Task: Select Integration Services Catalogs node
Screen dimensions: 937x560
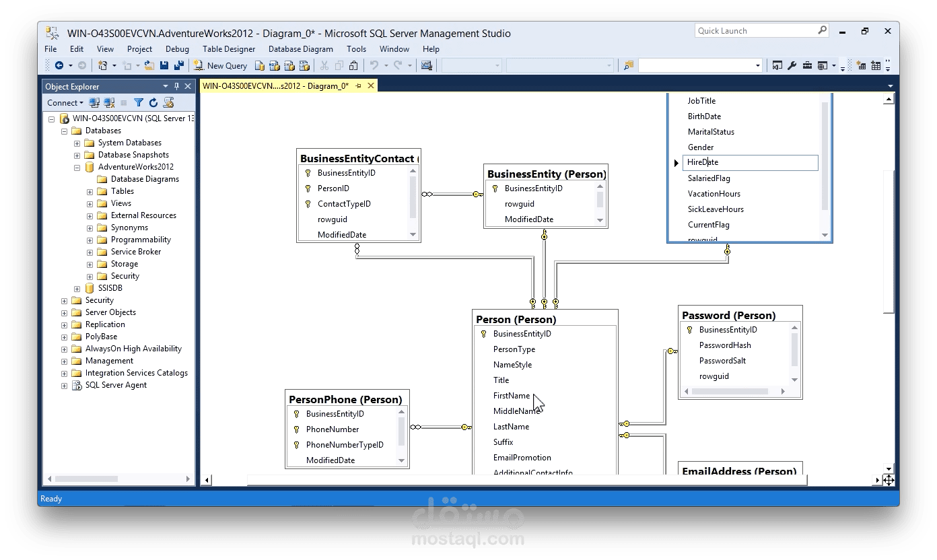Action: click(137, 373)
